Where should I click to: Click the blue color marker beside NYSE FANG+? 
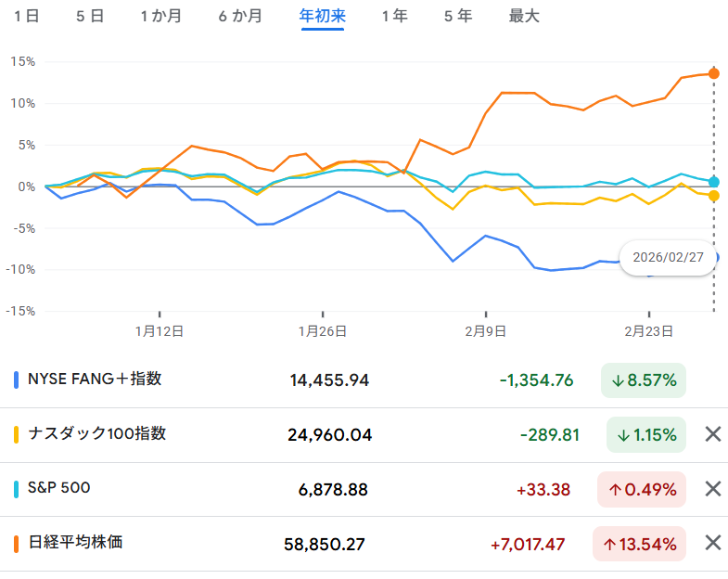[x=17, y=380]
